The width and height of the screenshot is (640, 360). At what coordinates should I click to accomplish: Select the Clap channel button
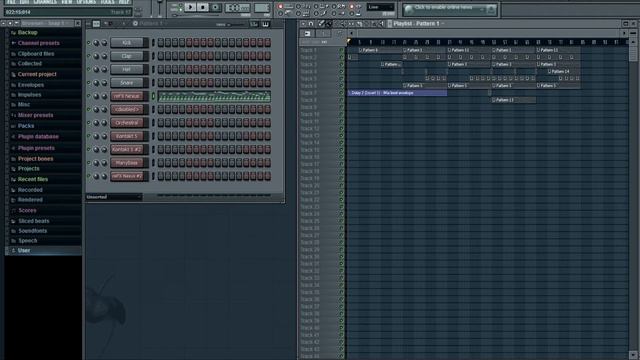127,56
